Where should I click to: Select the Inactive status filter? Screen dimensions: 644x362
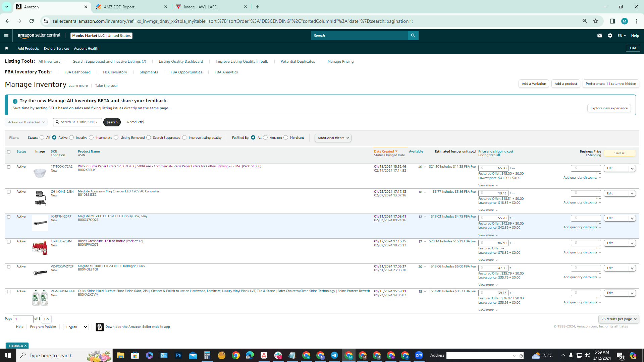coord(71,137)
